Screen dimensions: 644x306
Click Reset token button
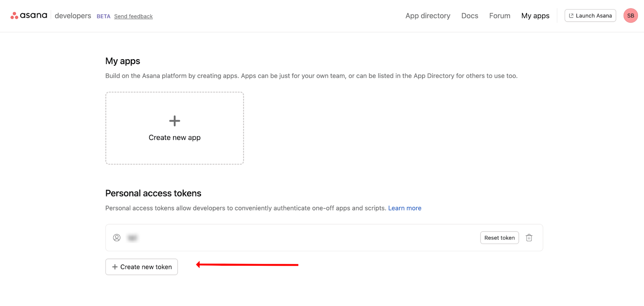(x=500, y=238)
